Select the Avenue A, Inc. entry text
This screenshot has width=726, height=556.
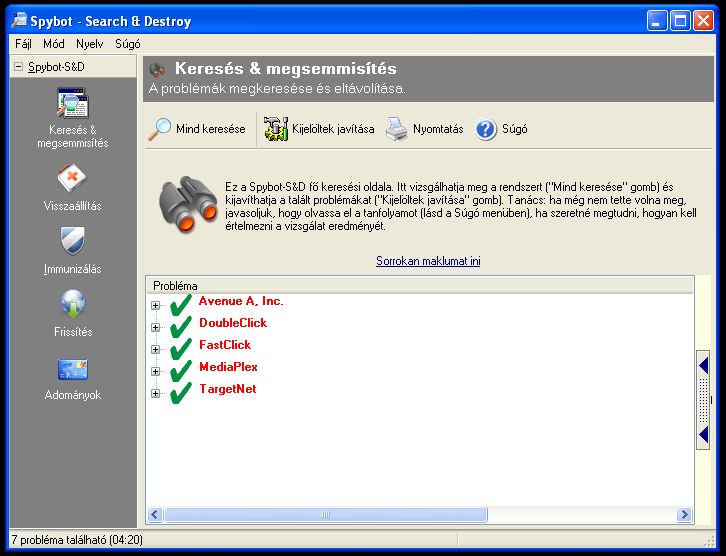[241, 301]
